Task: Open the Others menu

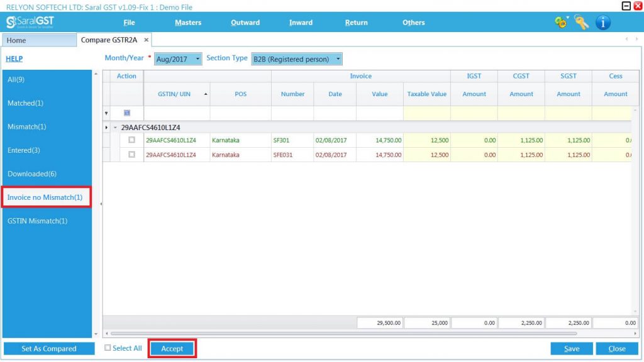Action: (414, 23)
